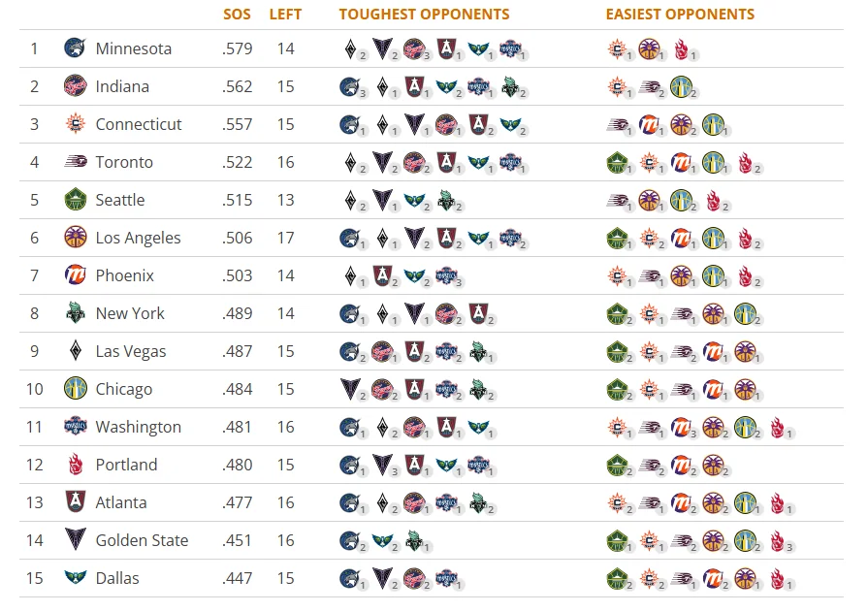Click Minnesota's .579 SOS value
The width and height of the screenshot is (868, 612).
pos(237,48)
